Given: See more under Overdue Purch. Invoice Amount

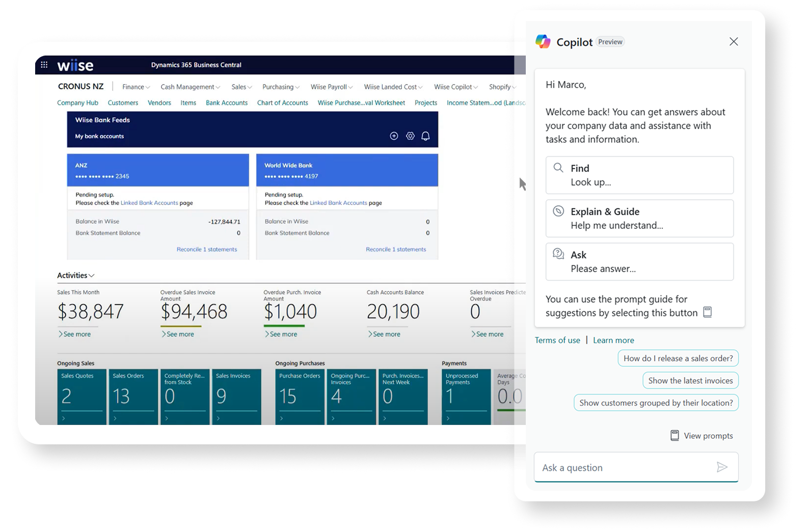Looking at the screenshot, I should click(281, 334).
